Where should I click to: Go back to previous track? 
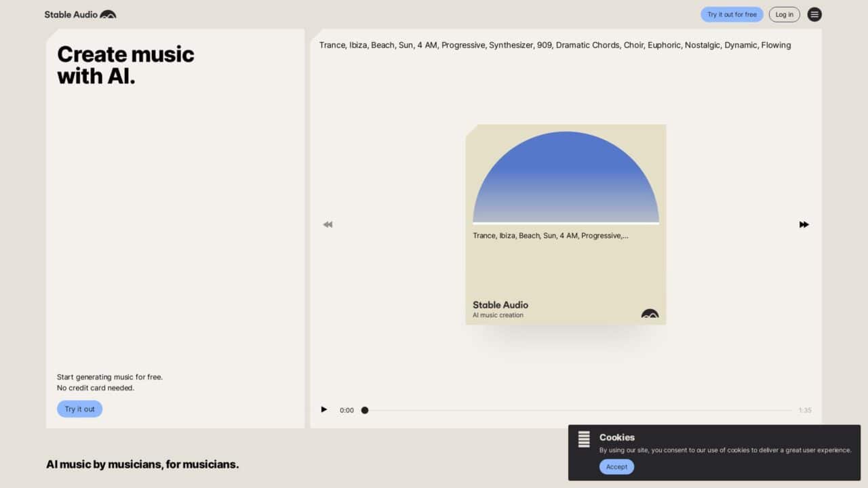[x=328, y=224]
